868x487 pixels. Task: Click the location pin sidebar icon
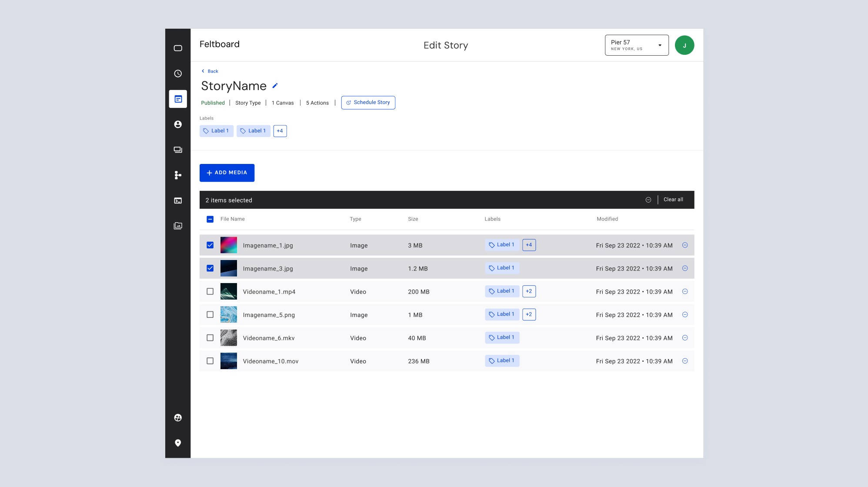178,443
